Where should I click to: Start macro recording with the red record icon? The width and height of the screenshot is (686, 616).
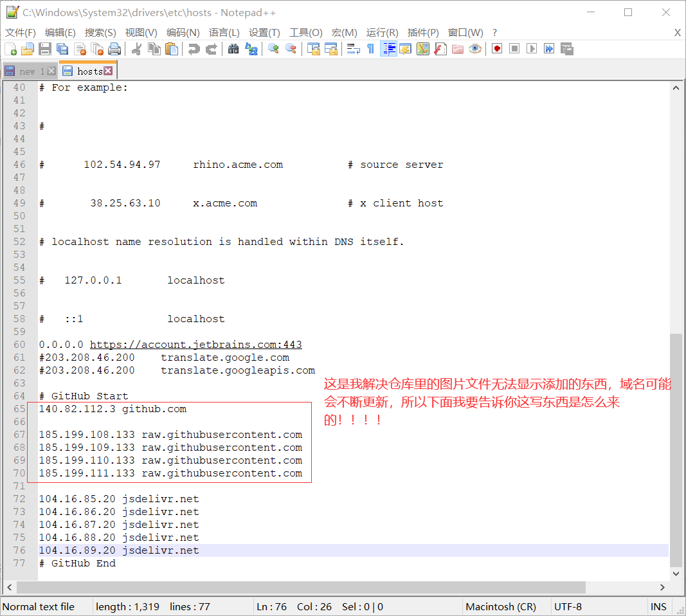[x=497, y=49]
